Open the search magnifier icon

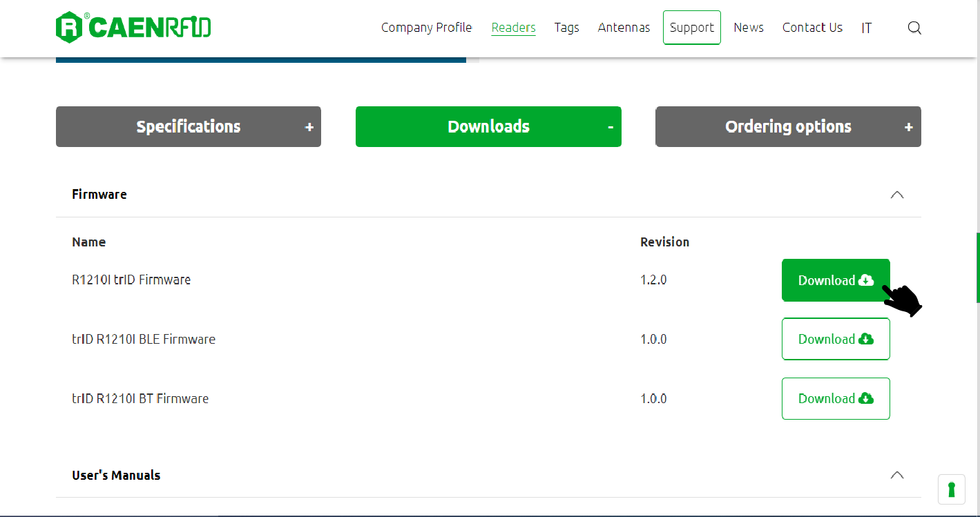[x=914, y=28]
